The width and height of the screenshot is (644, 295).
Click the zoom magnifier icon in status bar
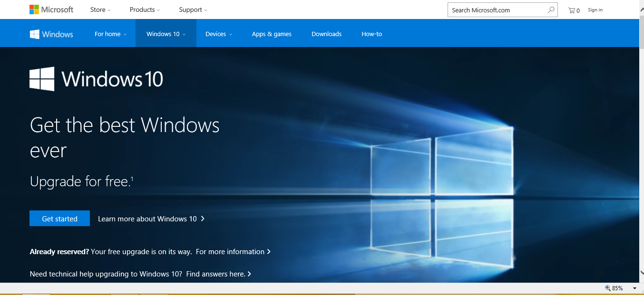pyautogui.click(x=607, y=288)
